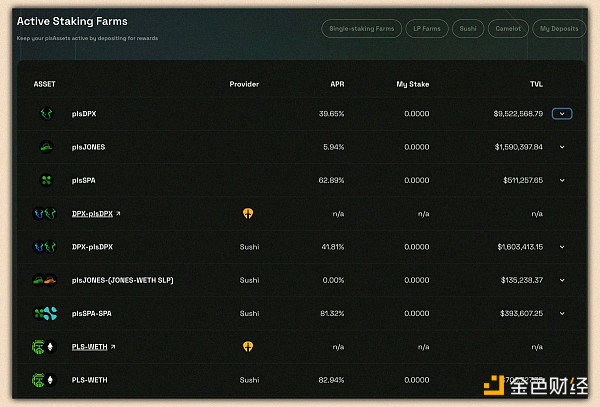Click the Sushi DPX-plsDPX pair icon
The width and height of the screenshot is (600, 407).
[46, 246]
